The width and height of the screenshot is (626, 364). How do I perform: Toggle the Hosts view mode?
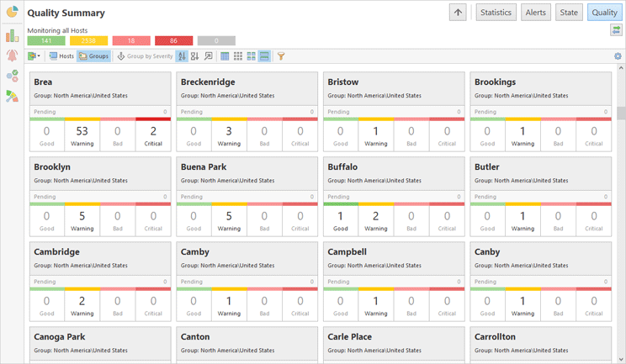tap(61, 56)
